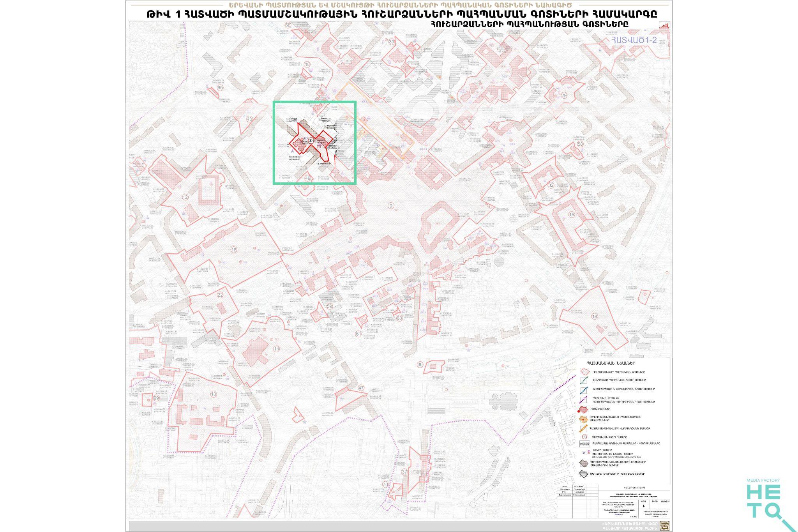Select zone number 61 on the map
The height and width of the screenshot is (532, 798).
coord(358,334)
